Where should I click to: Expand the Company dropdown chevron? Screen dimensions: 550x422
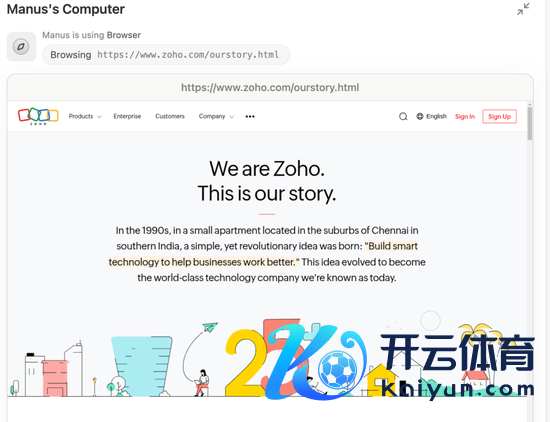point(232,117)
